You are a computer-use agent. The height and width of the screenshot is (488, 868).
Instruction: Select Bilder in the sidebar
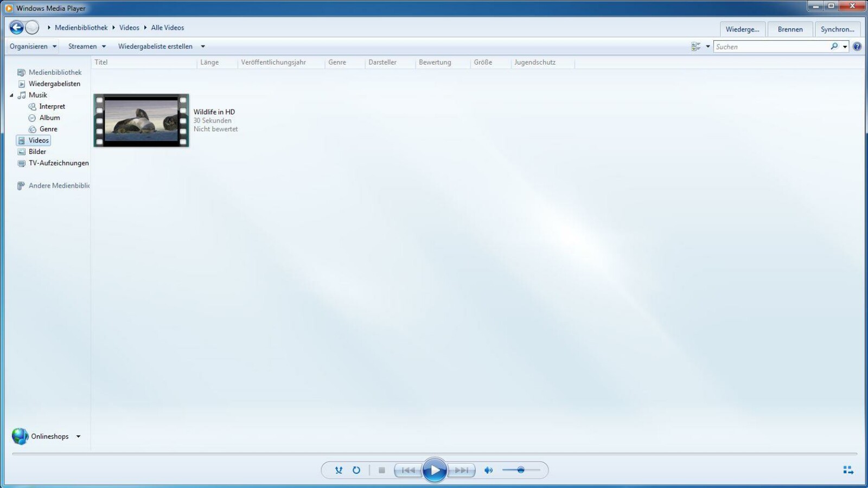37,151
